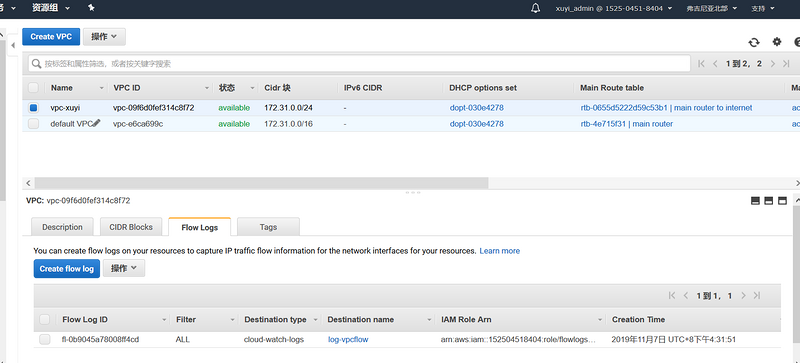Image resolution: width=800 pixels, height=363 pixels.
Task: Select the vpc-09f6d0fef314c8f72 table cell
Action: click(154, 108)
